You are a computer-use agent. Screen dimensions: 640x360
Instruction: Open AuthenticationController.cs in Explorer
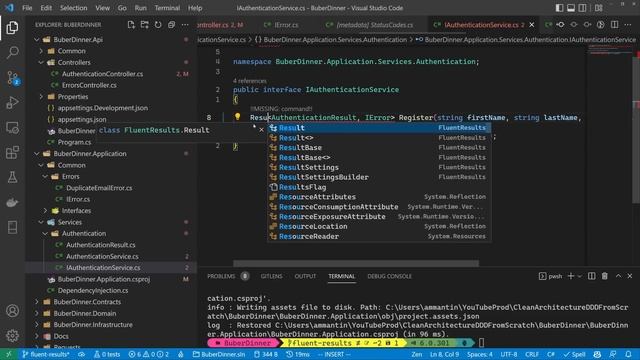tap(102, 74)
